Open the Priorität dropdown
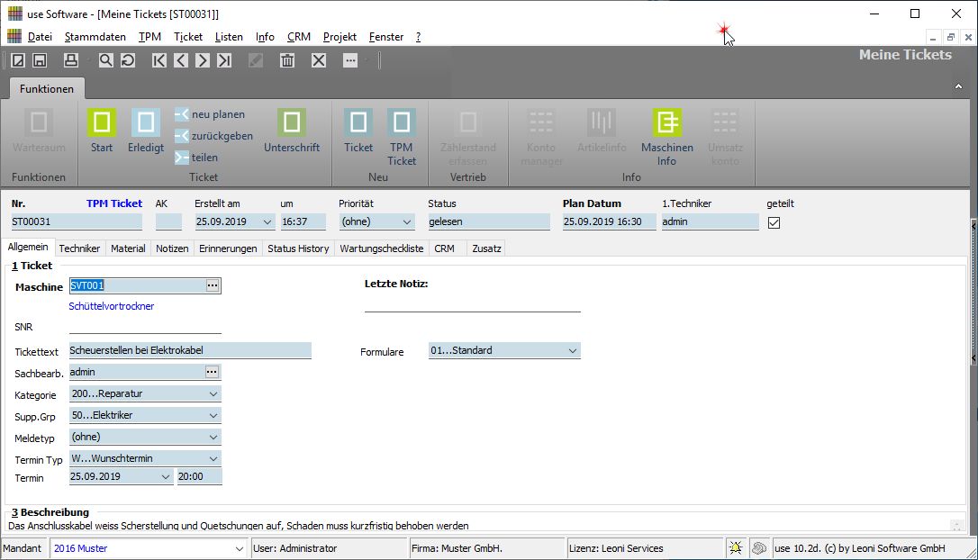This screenshot has height=560, width=978. click(x=407, y=222)
